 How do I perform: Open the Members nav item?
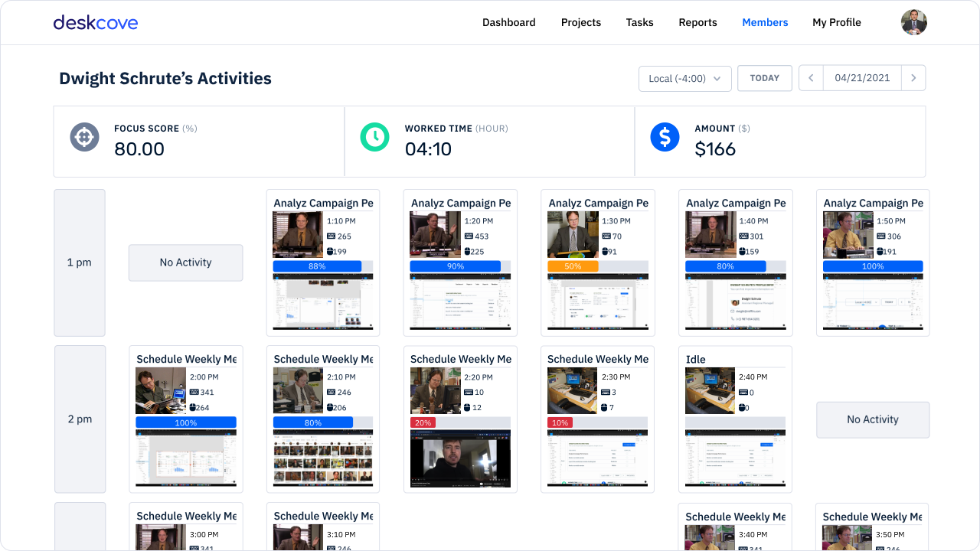coord(765,22)
